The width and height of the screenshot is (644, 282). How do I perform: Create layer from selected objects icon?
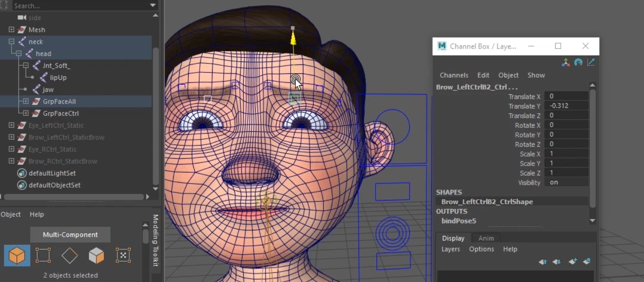pos(587,262)
